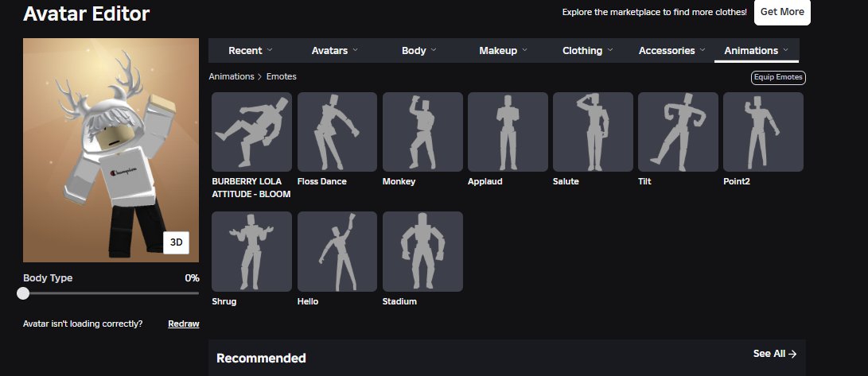Select the Hello emote icon

[337, 251]
